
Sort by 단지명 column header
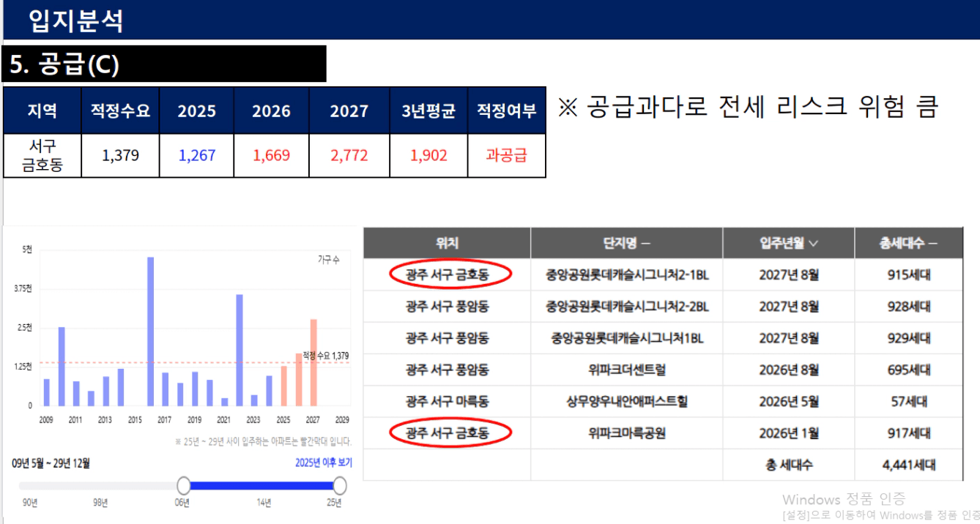(x=627, y=243)
